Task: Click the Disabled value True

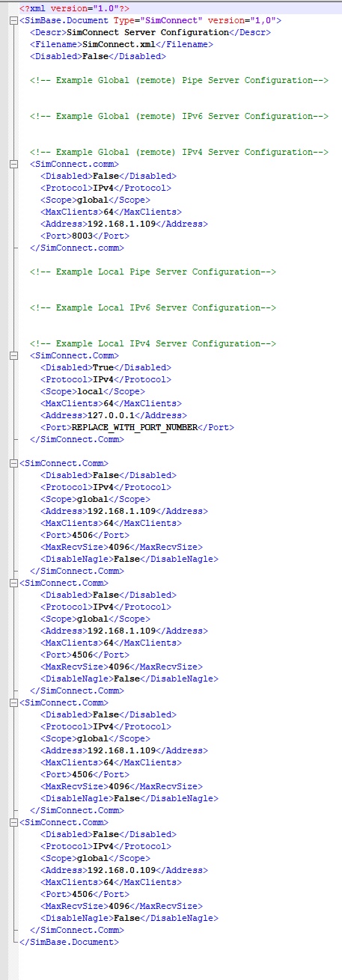Action: tap(103, 367)
